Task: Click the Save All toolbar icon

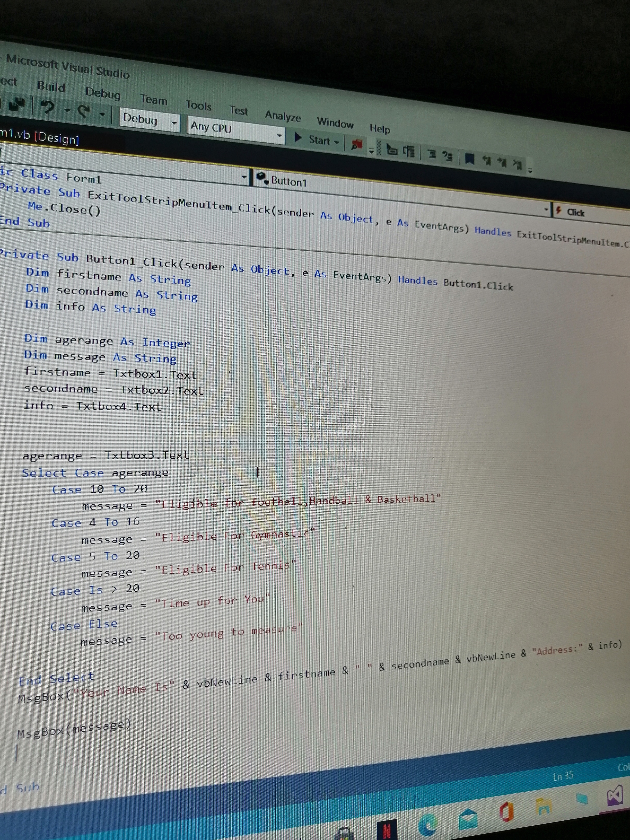Action: coord(17,104)
